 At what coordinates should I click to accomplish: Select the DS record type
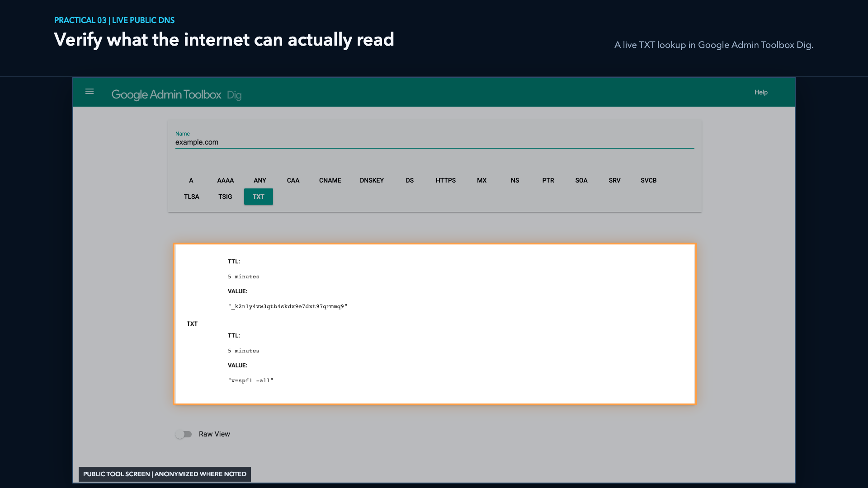point(410,180)
